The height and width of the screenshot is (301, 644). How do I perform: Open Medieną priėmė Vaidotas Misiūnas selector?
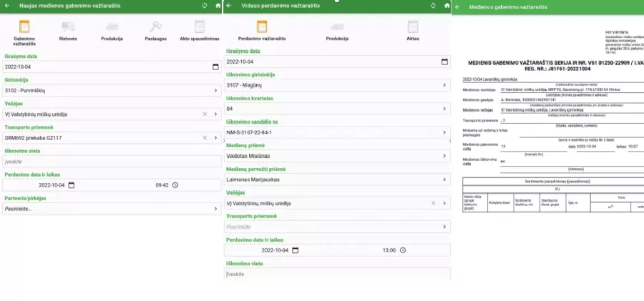(x=444, y=155)
